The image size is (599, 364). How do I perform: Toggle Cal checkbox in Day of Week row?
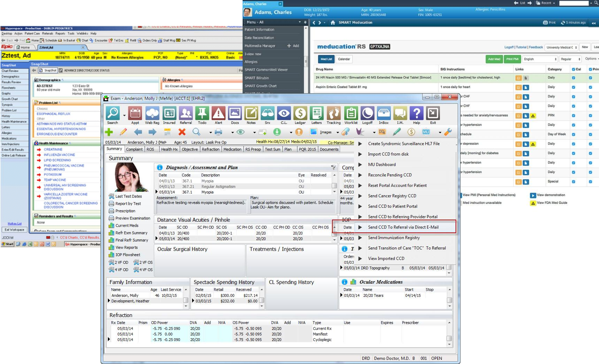(x=573, y=134)
